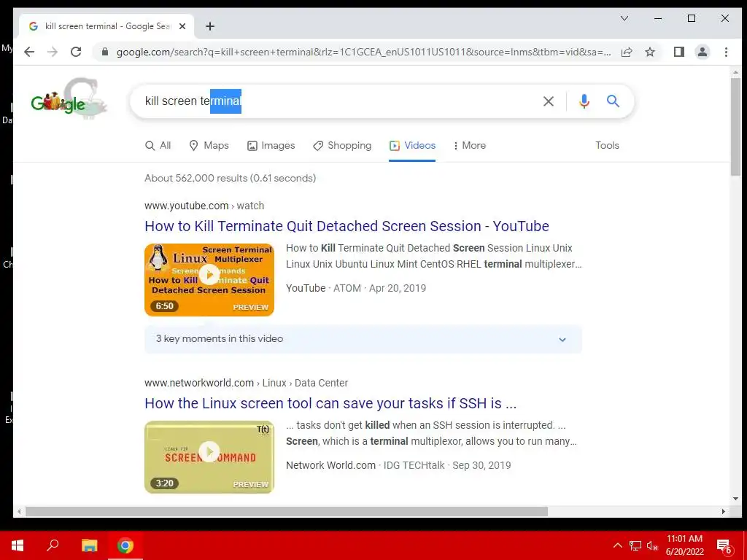
Task: Click the horizontal scrollbar thumb
Action: tap(286, 511)
